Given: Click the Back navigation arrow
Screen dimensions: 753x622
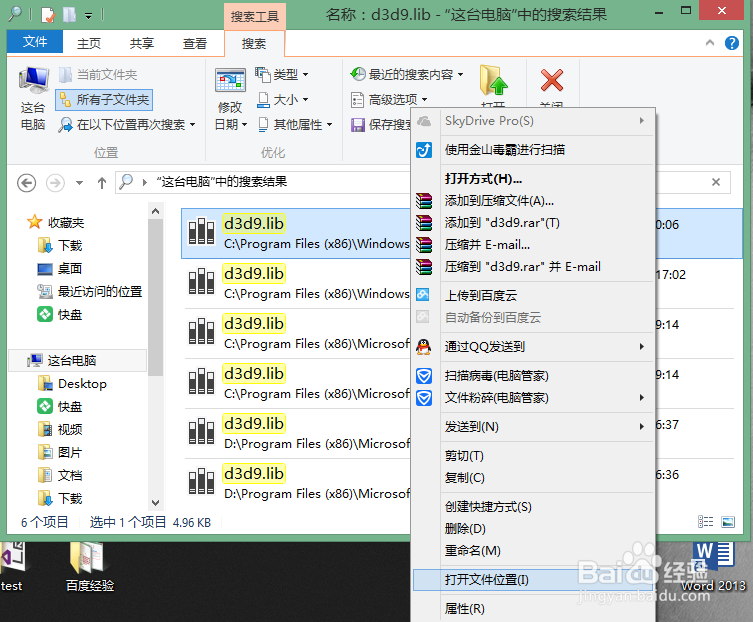Looking at the screenshot, I should click(x=26, y=183).
